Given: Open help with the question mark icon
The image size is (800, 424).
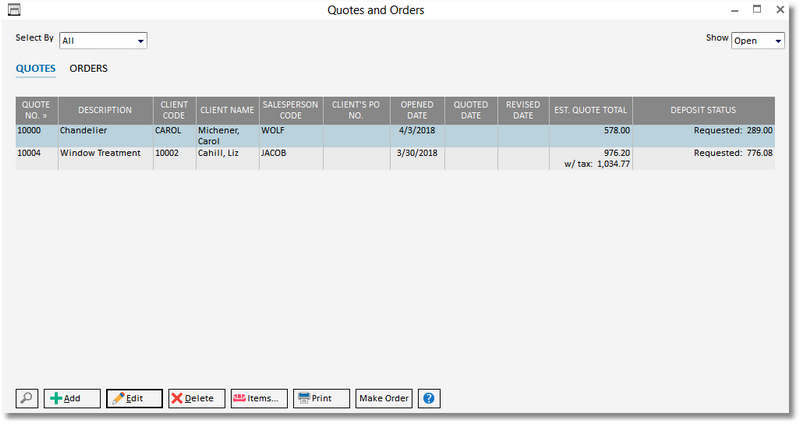Looking at the screenshot, I should coord(429,398).
